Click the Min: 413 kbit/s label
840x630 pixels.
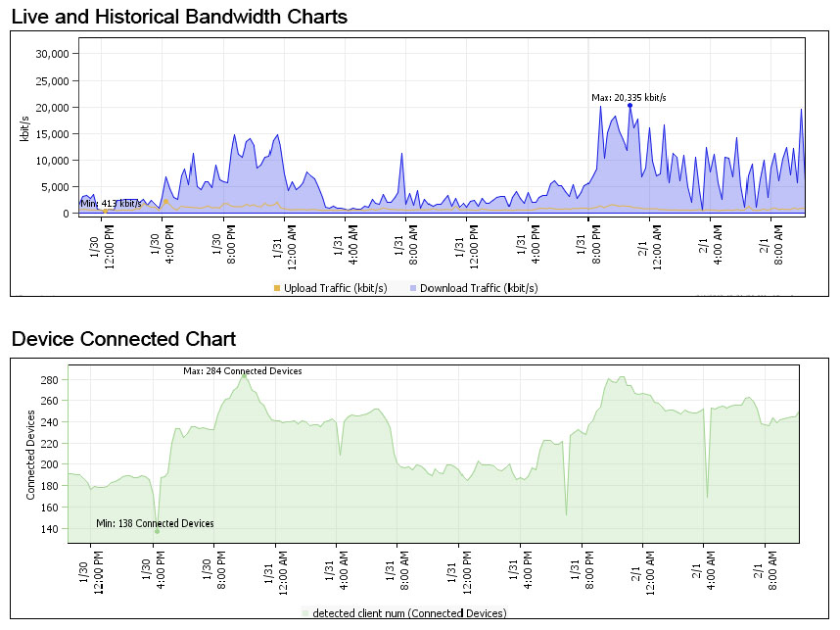coord(111,204)
